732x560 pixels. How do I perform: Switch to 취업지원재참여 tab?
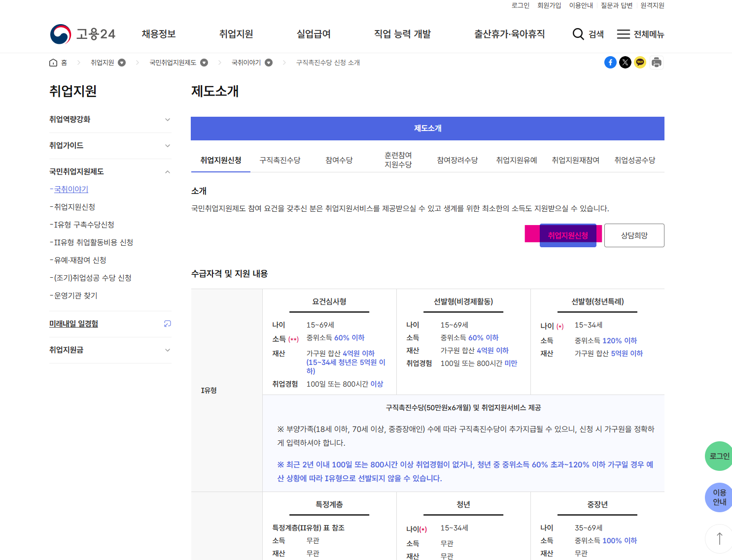pos(576,160)
